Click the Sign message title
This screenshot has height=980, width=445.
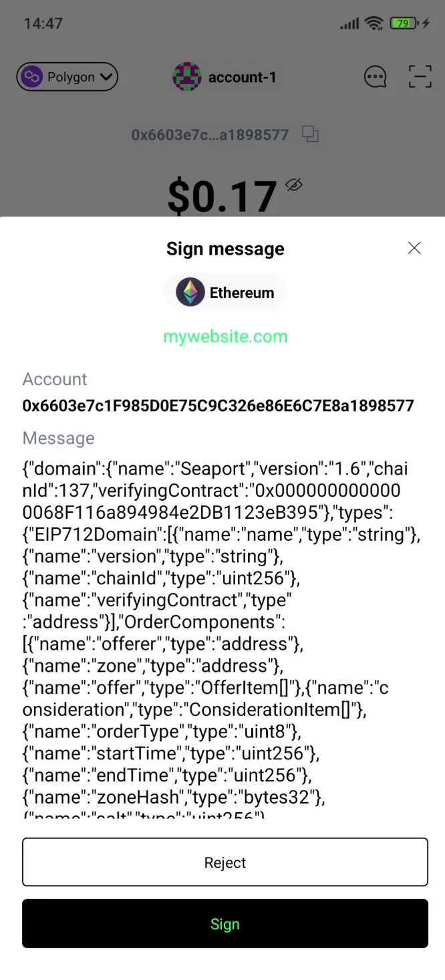pos(225,249)
